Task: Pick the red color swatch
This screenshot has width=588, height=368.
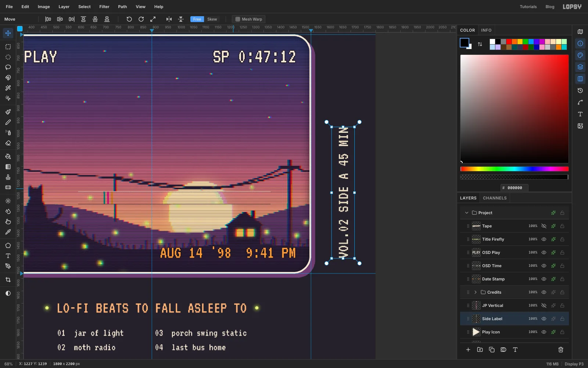Action: pos(509,42)
